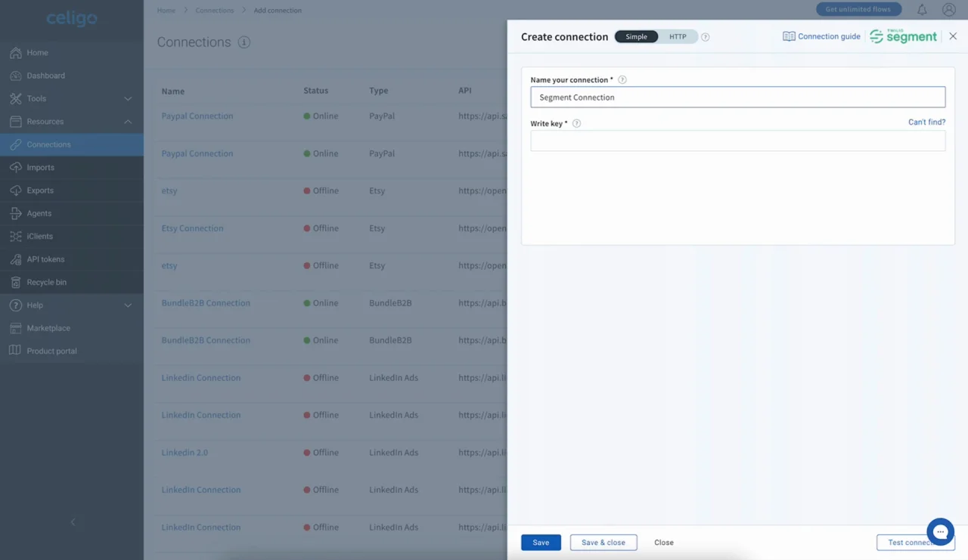Switch to Simple mode toggle
This screenshot has height=560, width=968.
point(636,37)
